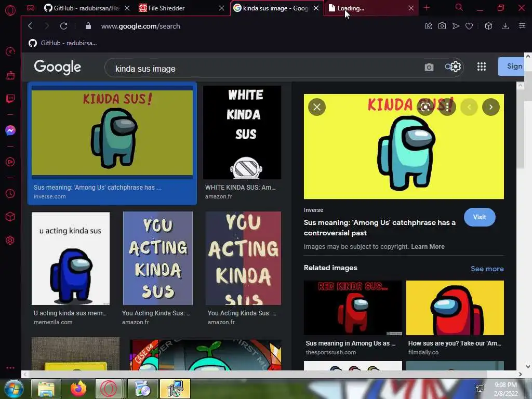Screen dimensions: 532x399
Task: Click See more related images
Action: pos(487,269)
